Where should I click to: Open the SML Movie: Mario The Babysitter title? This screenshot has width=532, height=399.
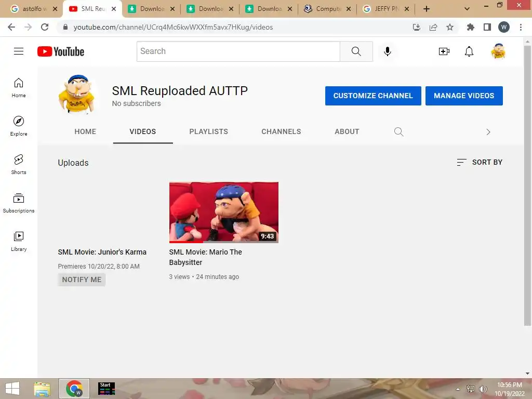(206, 257)
